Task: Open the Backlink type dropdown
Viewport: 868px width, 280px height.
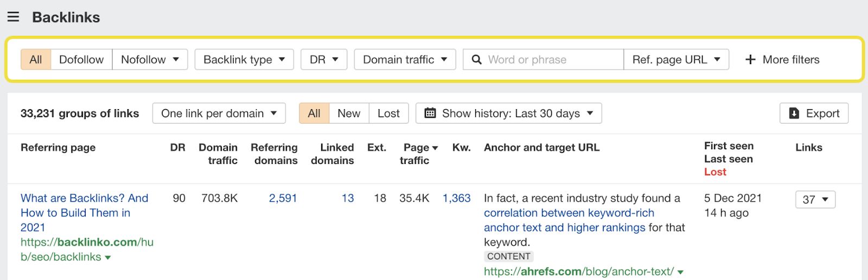Action: 244,60
